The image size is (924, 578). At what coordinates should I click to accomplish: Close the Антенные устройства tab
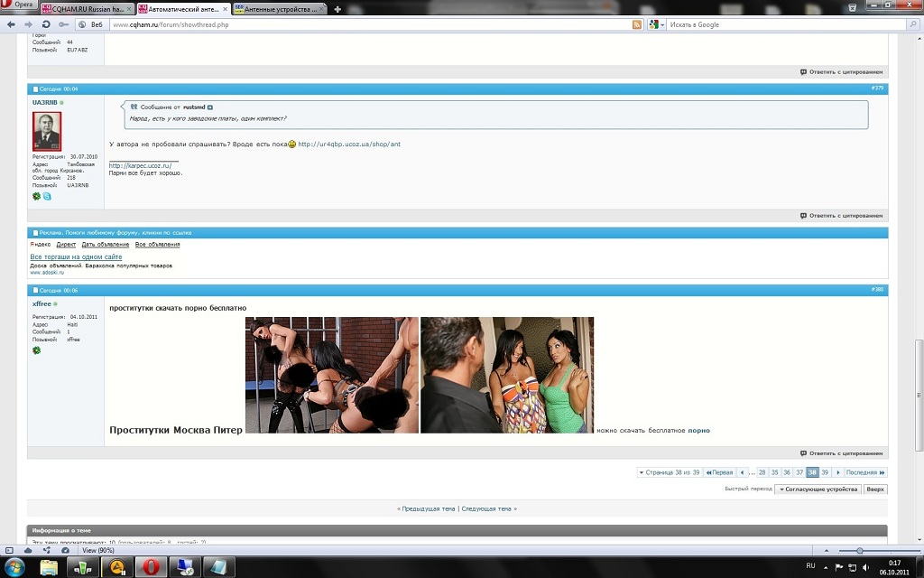pos(322,9)
